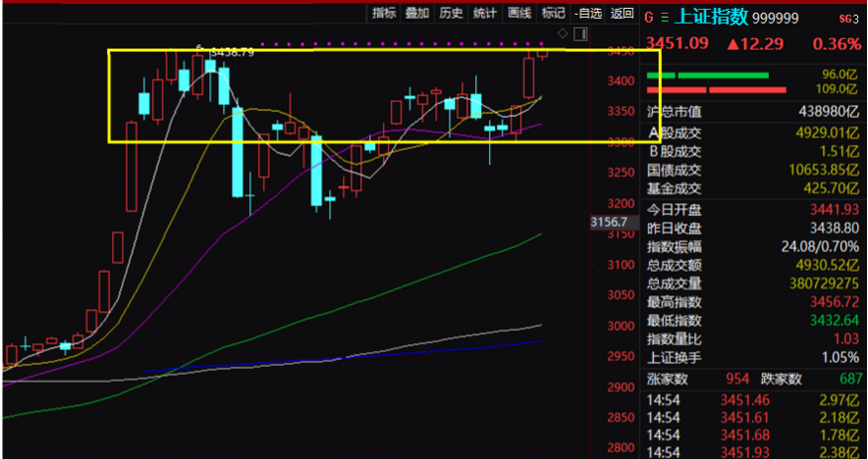Click the percentage change 0.36%
868x459 pixels.
click(x=836, y=44)
